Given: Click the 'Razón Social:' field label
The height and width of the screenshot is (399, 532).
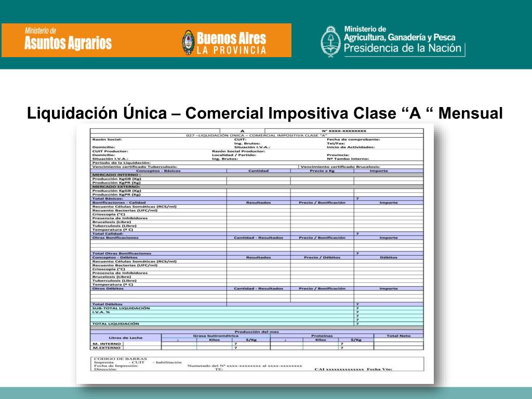Looking at the screenshot, I should pyautogui.click(x=107, y=139).
